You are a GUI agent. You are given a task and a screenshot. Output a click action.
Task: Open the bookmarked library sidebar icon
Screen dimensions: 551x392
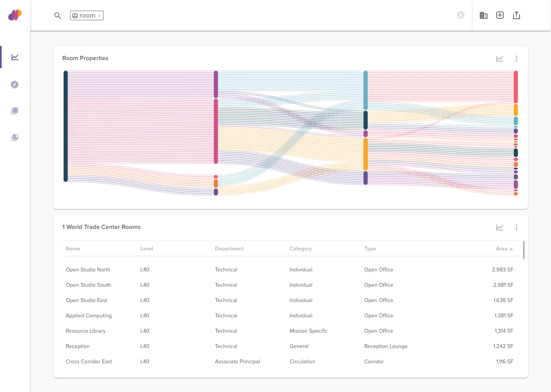click(15, 137)
